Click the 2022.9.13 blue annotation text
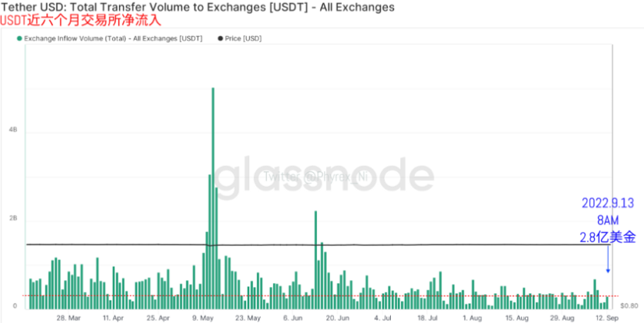Viewport: 644px width, 323px height. (x=608, y=203)
